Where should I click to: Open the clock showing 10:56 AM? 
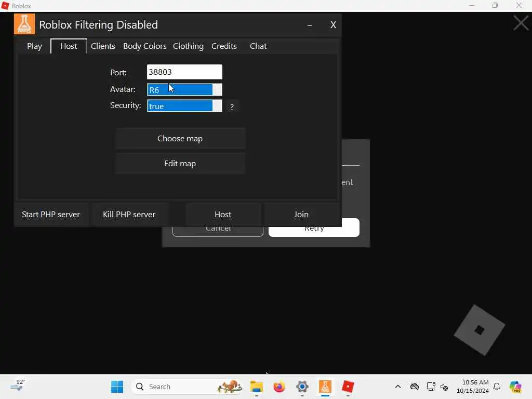pyautogui.click(x=473, y=387)
